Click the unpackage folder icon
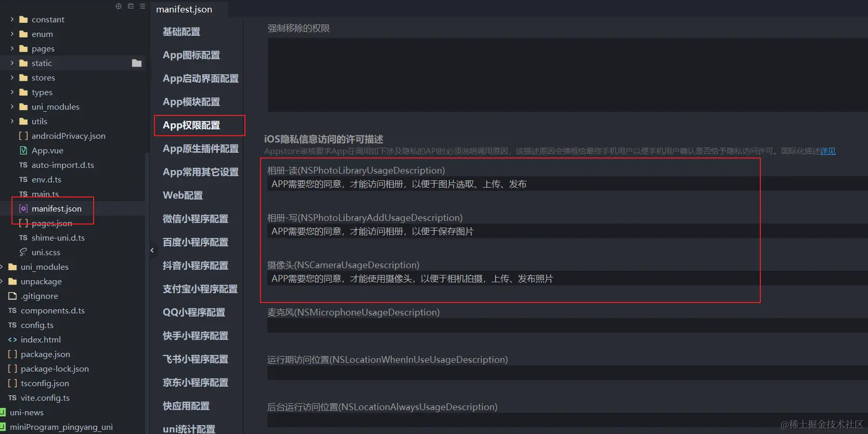The height and width of the screenshot is (434, 868). coord(12,281)
